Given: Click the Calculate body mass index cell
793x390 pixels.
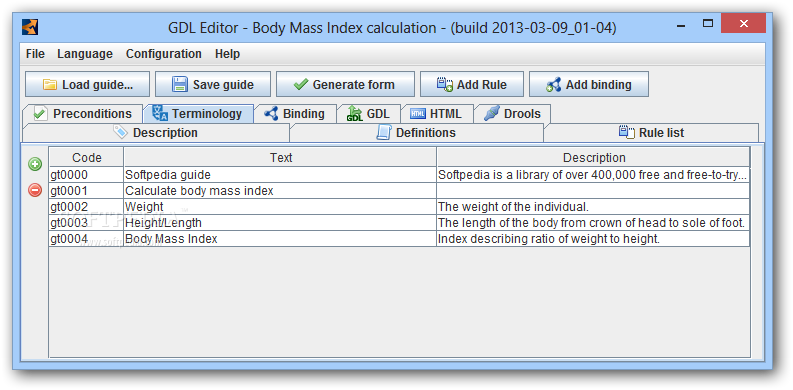Looking at the screenshot, I should (x=280, y=191).
